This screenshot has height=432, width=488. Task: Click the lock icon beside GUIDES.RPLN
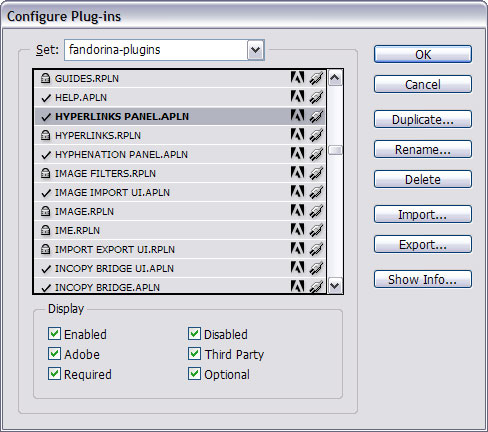pos(45,79)
